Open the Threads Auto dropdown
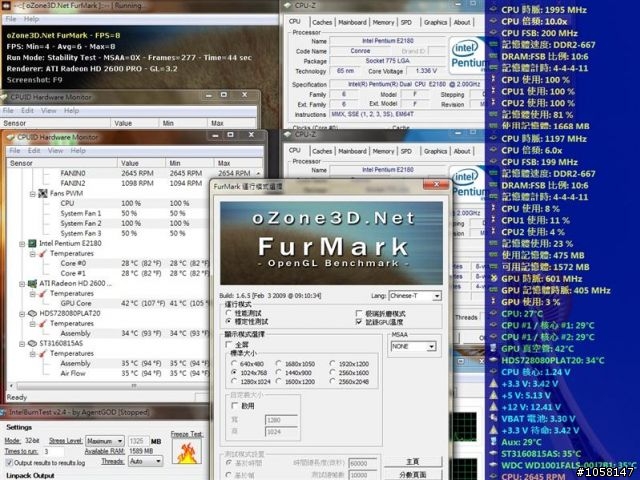This screenshot has width=640, height=480. click(x=145, y=461)
